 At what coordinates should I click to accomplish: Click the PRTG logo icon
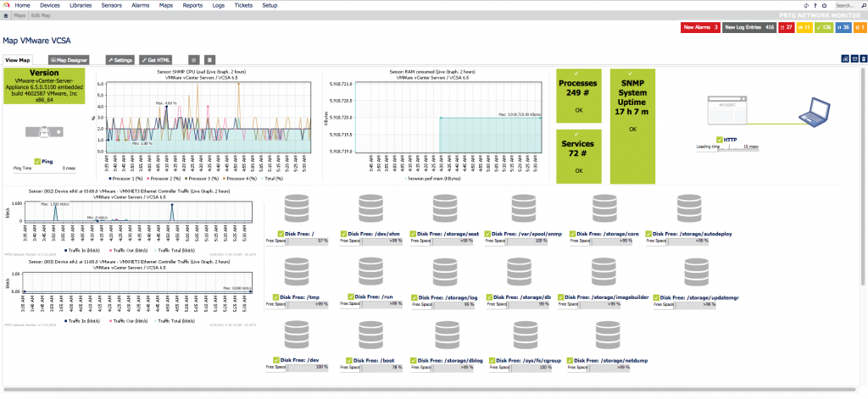coord(8,5)
